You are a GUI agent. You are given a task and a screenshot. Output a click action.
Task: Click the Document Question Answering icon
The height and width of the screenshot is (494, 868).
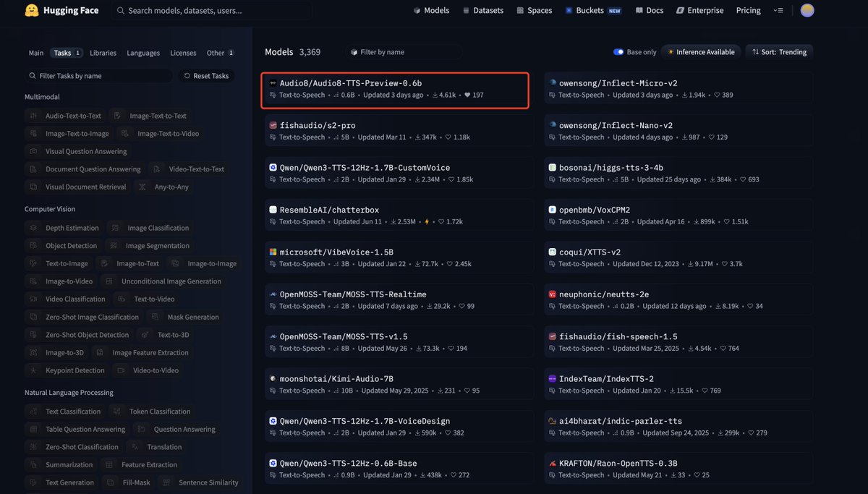pos(33,169)
